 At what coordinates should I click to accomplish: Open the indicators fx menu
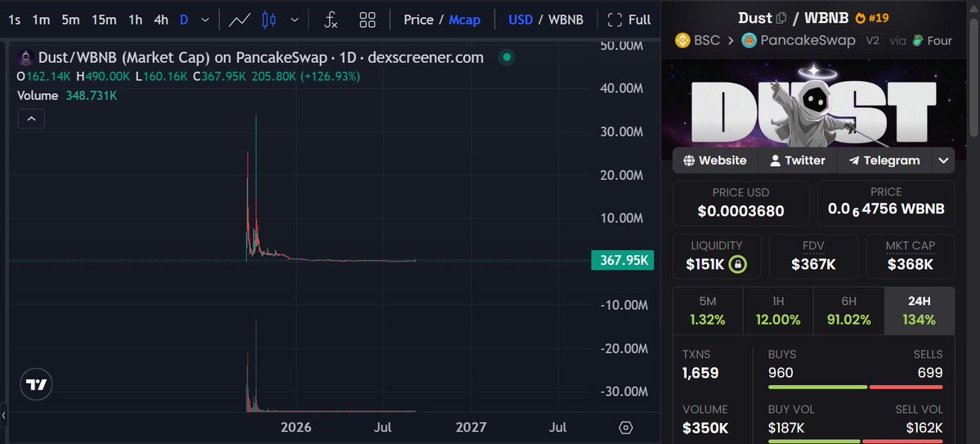[x=331, y=20]
